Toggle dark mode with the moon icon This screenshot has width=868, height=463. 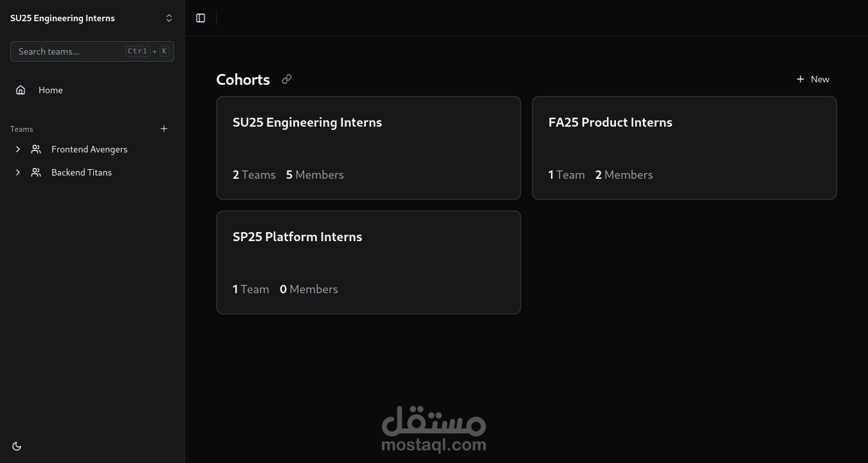point(17,446)
